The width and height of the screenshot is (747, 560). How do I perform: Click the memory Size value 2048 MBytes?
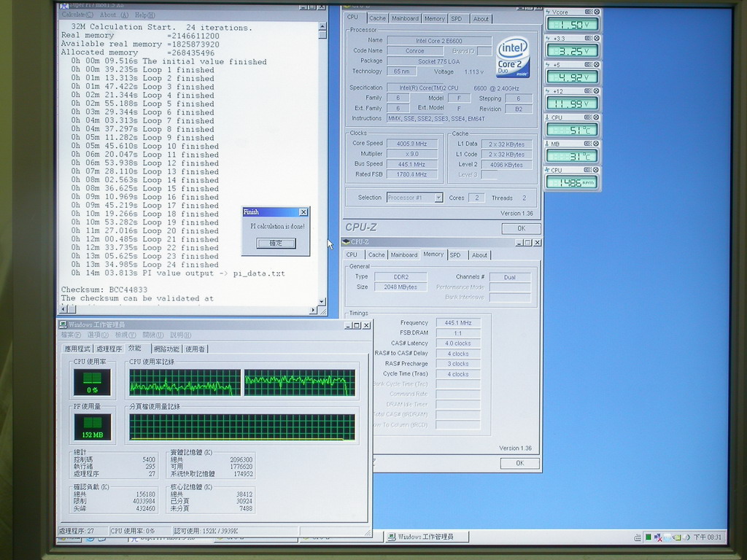click(x=400, y=287)
